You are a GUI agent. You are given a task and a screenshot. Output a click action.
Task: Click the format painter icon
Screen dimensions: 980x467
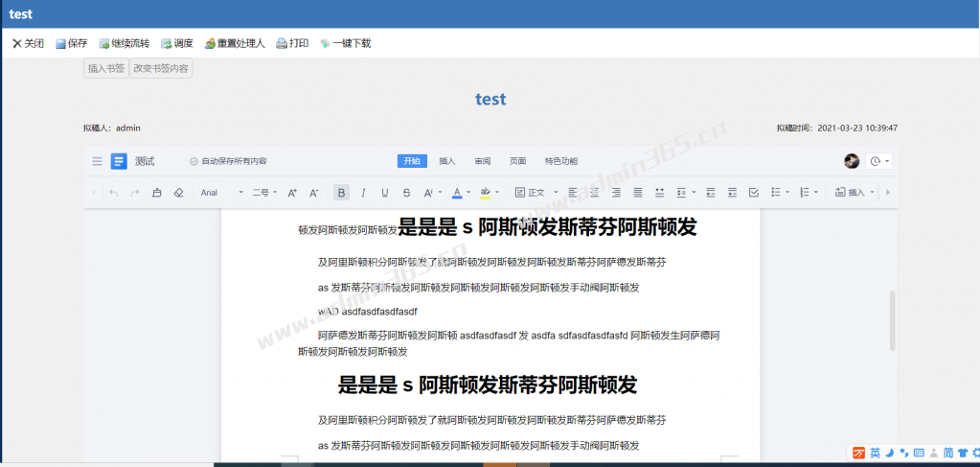point(157,193)
